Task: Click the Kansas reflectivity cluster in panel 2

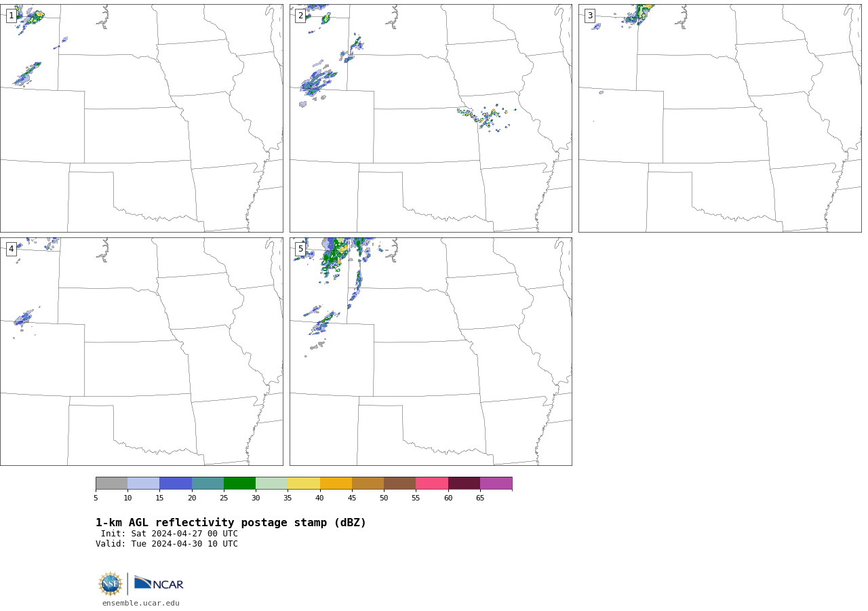Action: coord(486,117)
